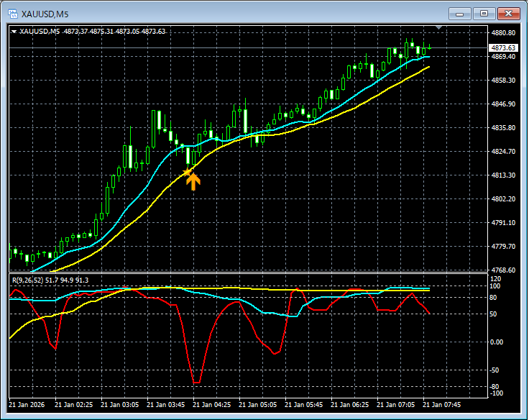Click the 4846.90 price scale value

click(x=503, y=104)
